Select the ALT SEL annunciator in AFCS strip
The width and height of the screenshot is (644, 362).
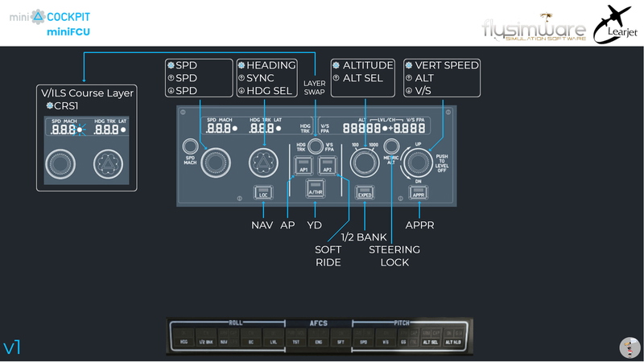coord(431,341)
